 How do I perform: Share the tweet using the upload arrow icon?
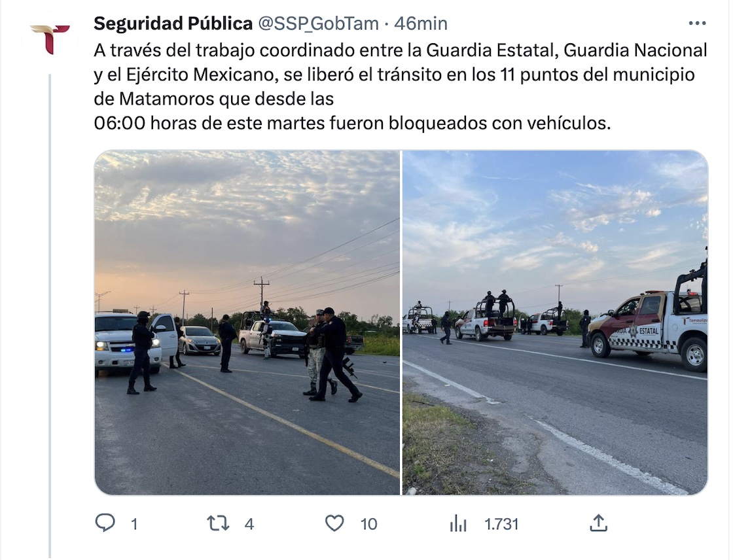tap(598, 523)
